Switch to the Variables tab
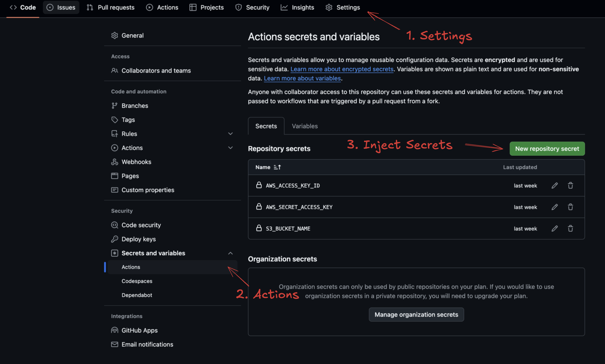 tap(305, 126)
